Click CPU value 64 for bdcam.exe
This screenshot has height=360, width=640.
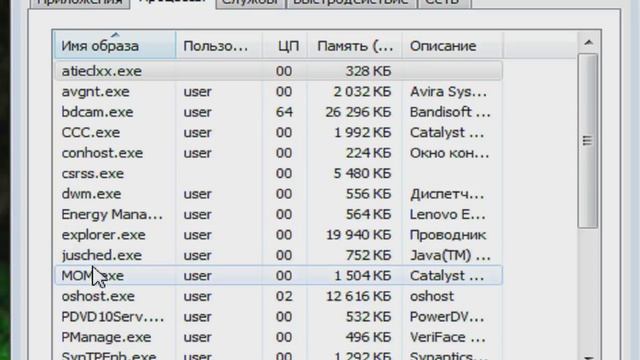coord(284,112)
